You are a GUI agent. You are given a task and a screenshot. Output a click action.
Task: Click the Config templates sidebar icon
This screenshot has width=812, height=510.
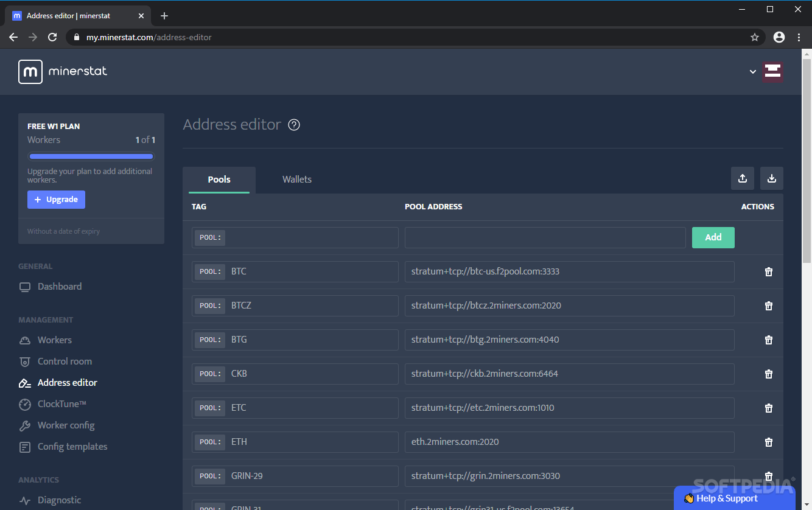click(25, 447)
